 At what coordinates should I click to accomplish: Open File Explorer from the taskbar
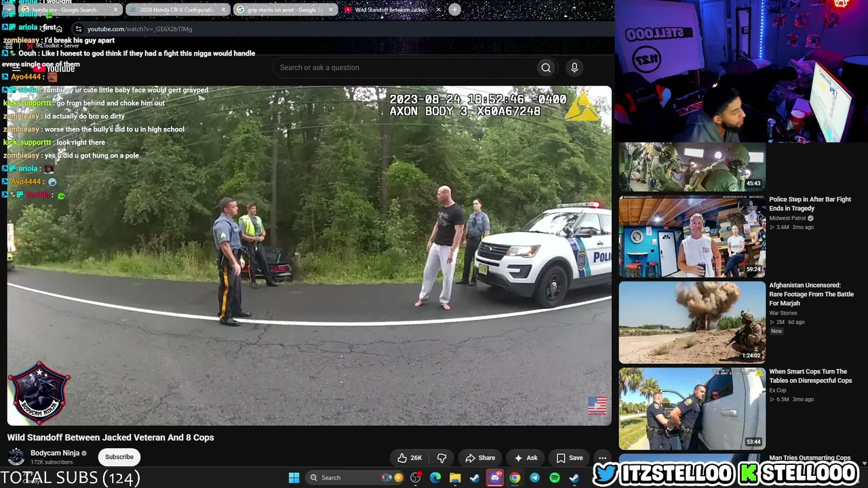[x=455, y=478]
